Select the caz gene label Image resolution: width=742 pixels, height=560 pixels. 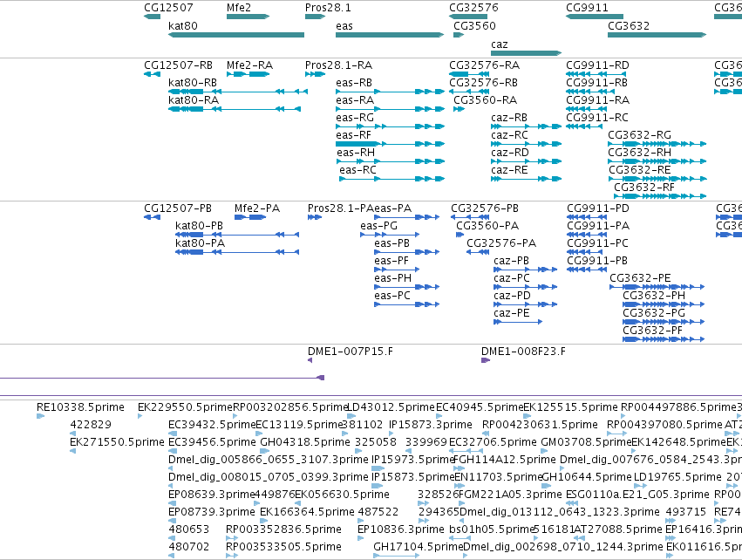[x=500, y=44]
